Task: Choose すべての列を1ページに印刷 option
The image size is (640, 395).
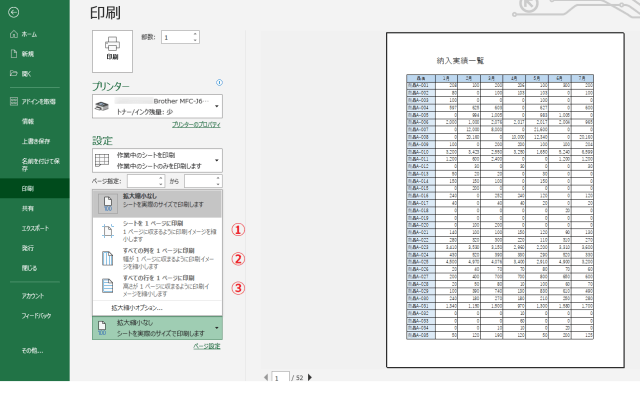Action: click(157, 258)
